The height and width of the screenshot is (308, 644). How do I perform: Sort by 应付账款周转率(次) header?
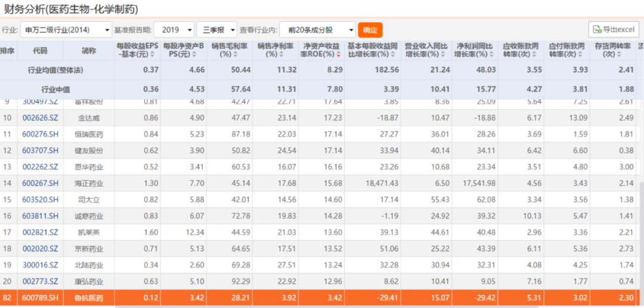click(x=567, y=51)
